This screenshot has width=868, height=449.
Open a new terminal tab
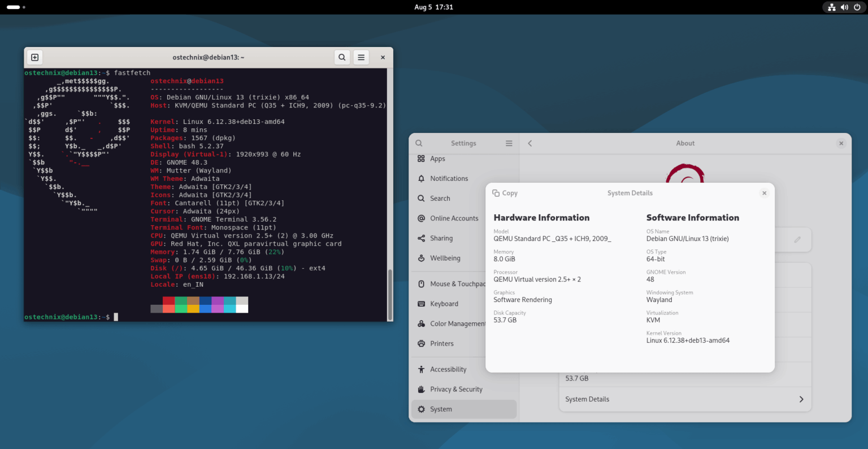coord(34,57)
